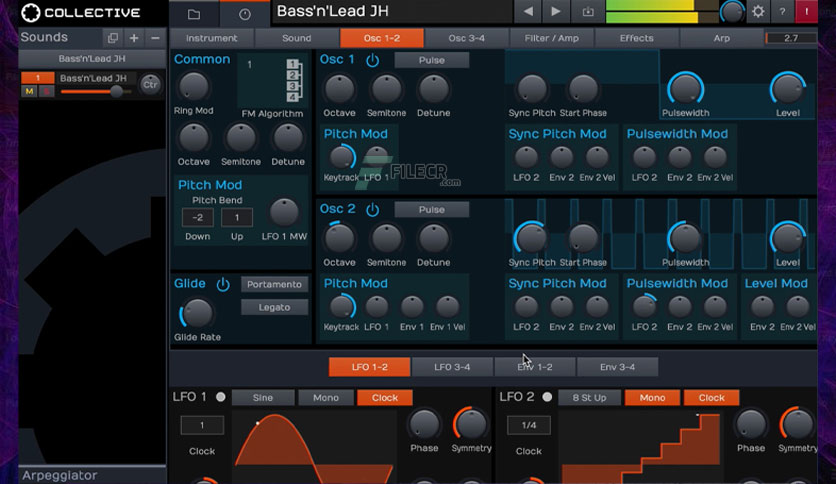Click the Ctr button on sound layer
Viewport: 836px width, 484px height.
(x=150, y=84)
